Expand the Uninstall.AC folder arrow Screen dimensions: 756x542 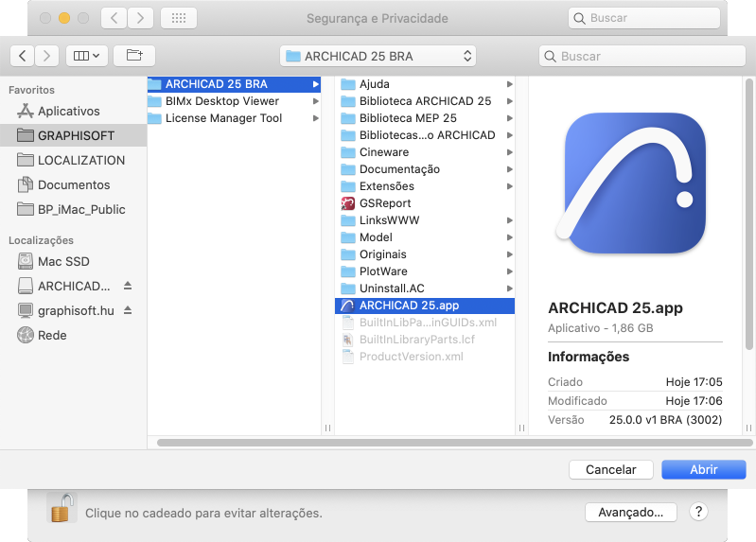click(510, 288)
